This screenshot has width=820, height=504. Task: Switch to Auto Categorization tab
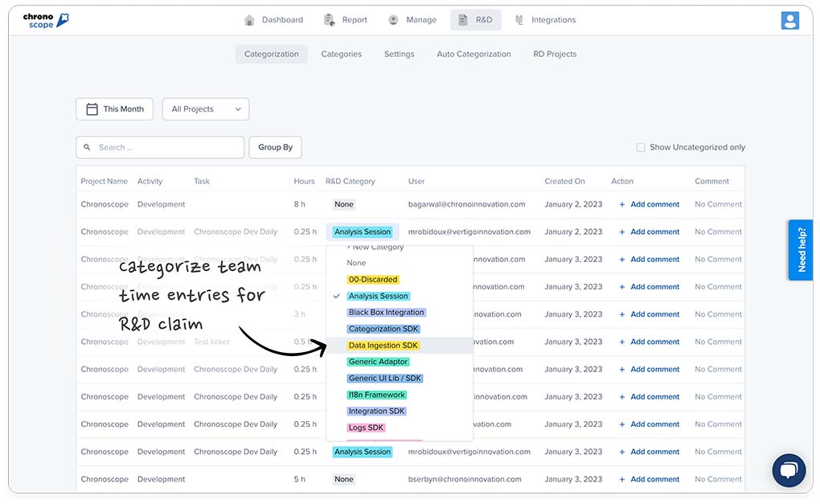click(x=474, y=54)
